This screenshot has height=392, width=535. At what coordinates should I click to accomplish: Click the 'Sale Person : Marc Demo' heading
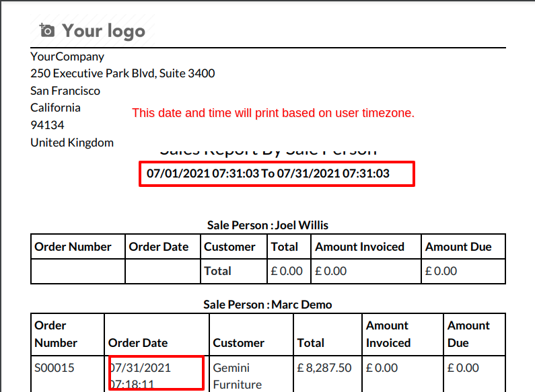coord(268,305)
